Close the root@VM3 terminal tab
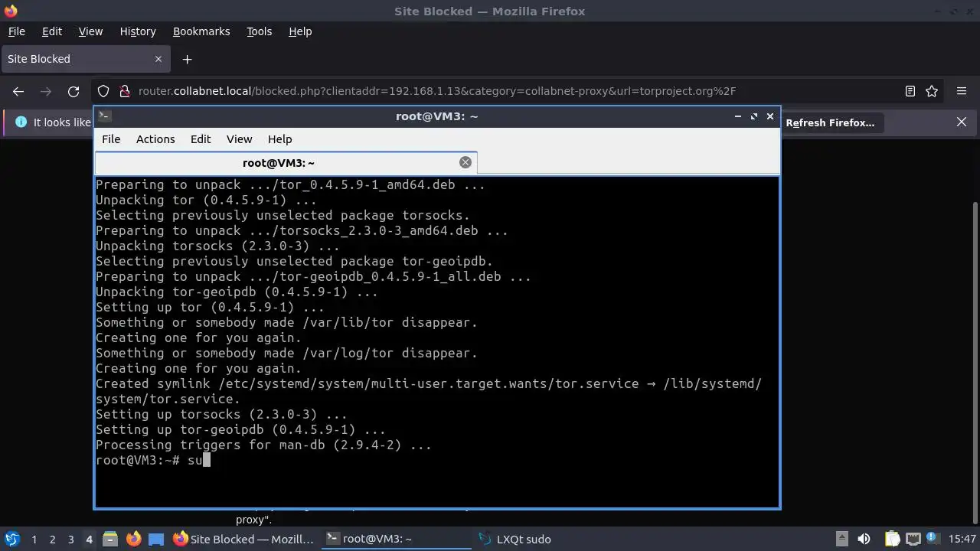This screenshot has width=980, height=551. click(465, 162)
